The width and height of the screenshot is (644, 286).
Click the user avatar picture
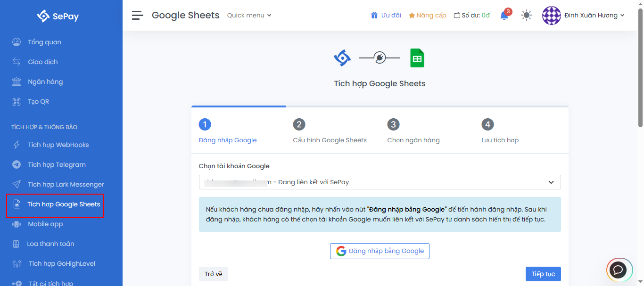[x=551, y=16]
